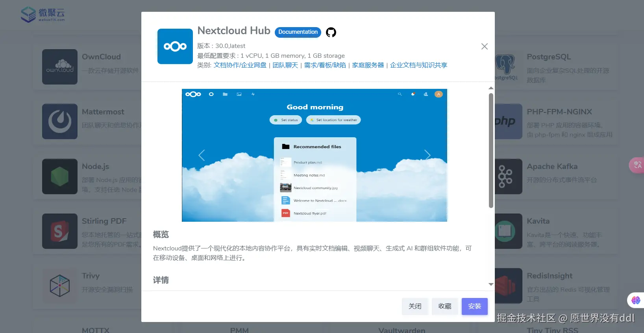The width and height of the screenshot is (644, 333).
Task: Open the Mattermost app icon
Action: (x=60, y=121)
